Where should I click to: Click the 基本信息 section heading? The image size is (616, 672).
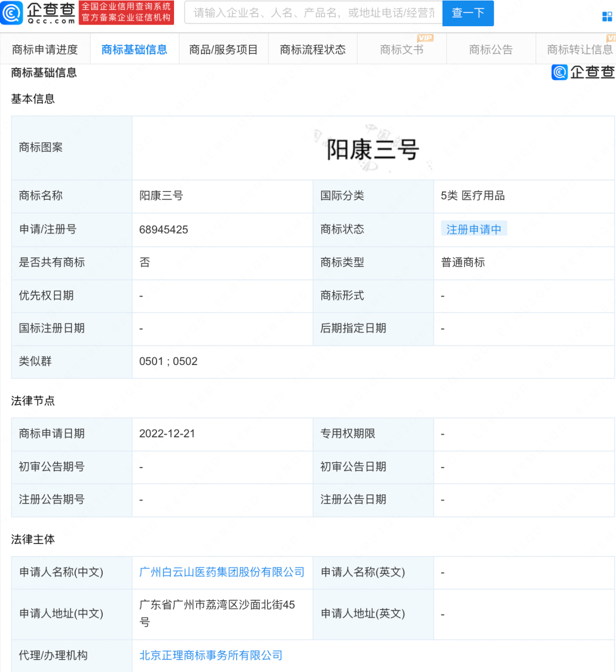33,99
